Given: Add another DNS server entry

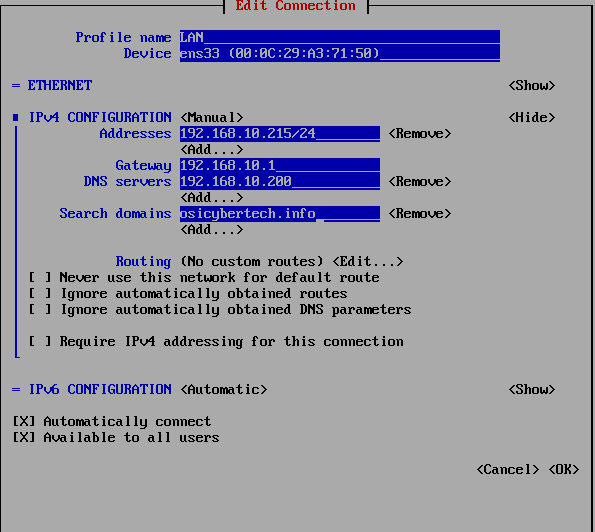Looking at the screenshot, I should [212, 197].
